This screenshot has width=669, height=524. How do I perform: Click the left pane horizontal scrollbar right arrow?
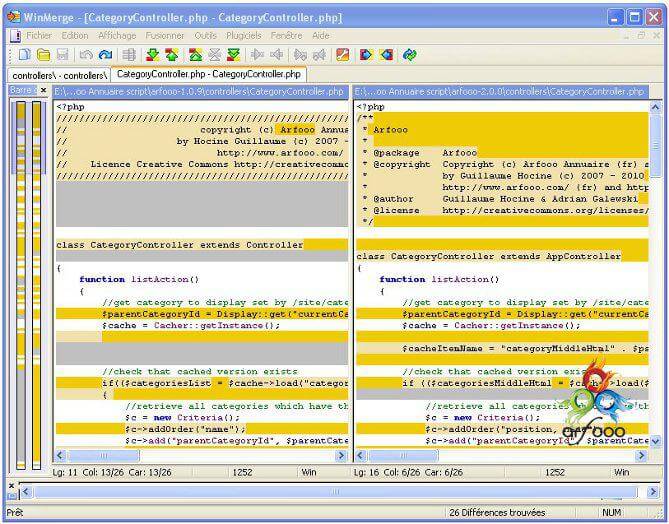[x=341, y=455]
